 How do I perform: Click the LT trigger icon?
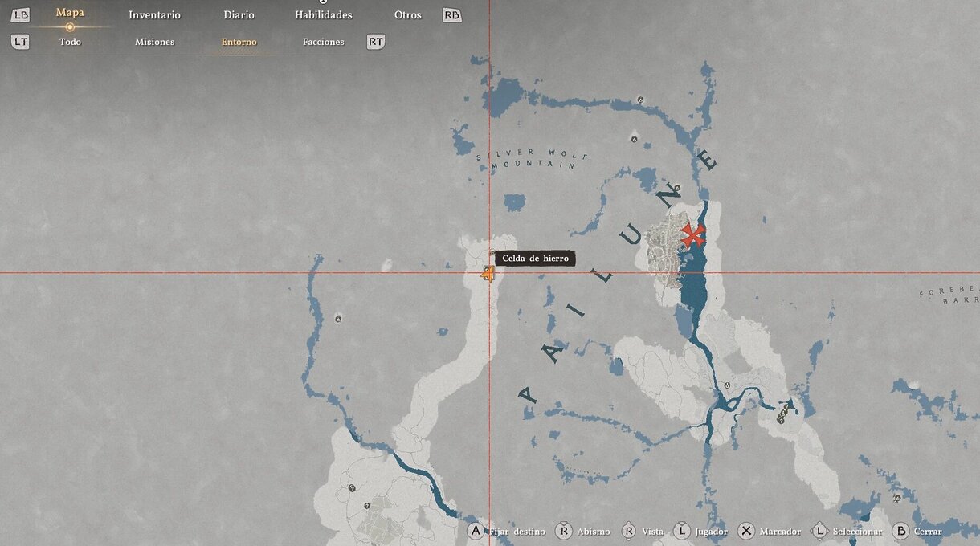pyautogui.click(x=20, y=42)
